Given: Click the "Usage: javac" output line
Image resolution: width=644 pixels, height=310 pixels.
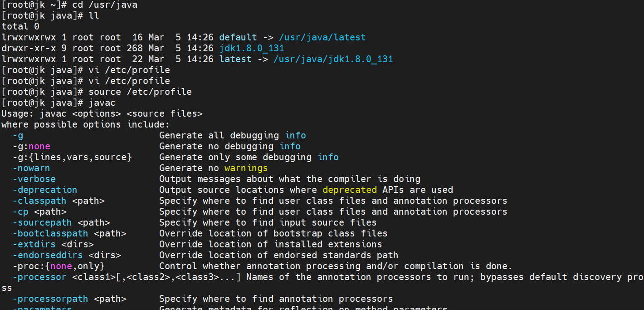Looking at the screenshot, I should pyautogui.click(x=102, y=114).
